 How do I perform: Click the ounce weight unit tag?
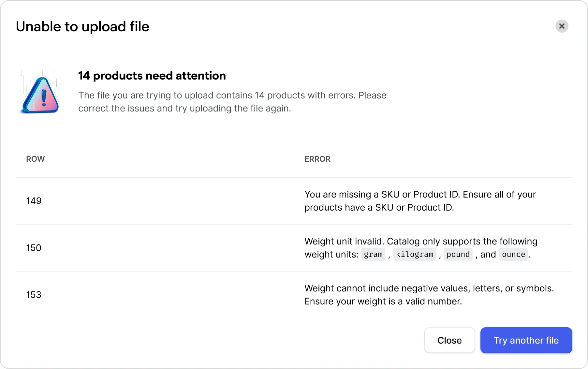pyautogui.click(x=513, y=254)
